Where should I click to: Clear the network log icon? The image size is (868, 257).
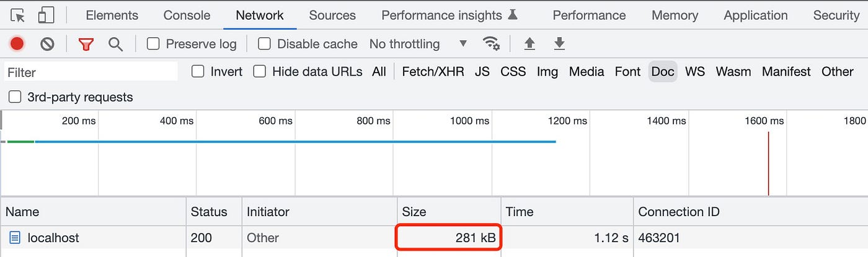click(x=48, y=44)
